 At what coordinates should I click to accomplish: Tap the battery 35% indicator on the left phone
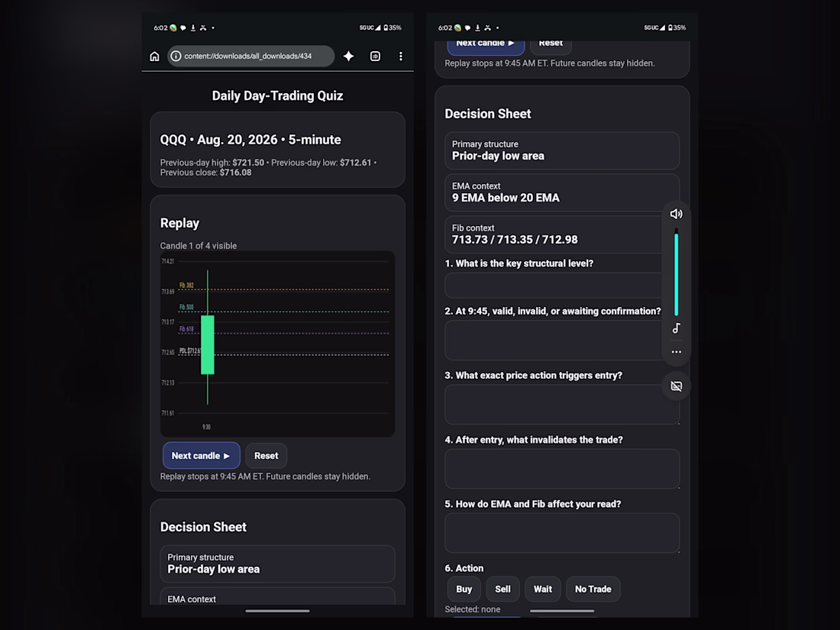393,27
